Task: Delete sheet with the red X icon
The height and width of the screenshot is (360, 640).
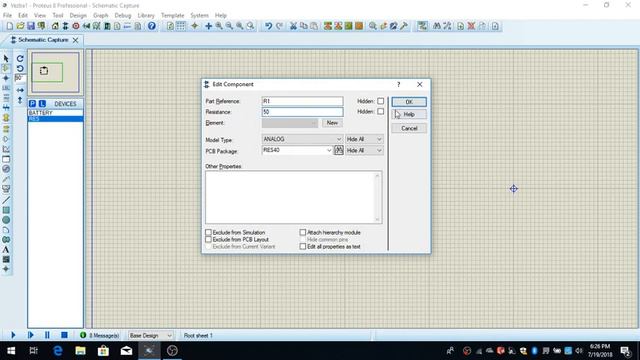Action: pos(471,26)
